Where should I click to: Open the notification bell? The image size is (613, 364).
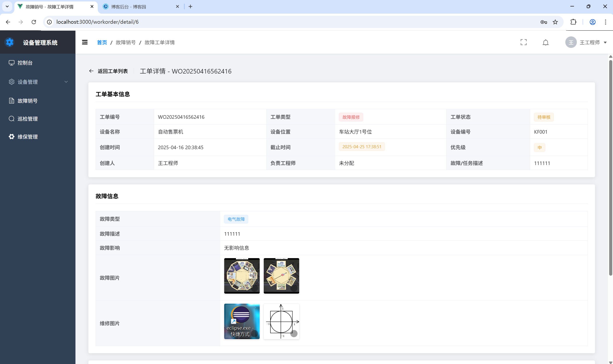[x=545, y=43]
